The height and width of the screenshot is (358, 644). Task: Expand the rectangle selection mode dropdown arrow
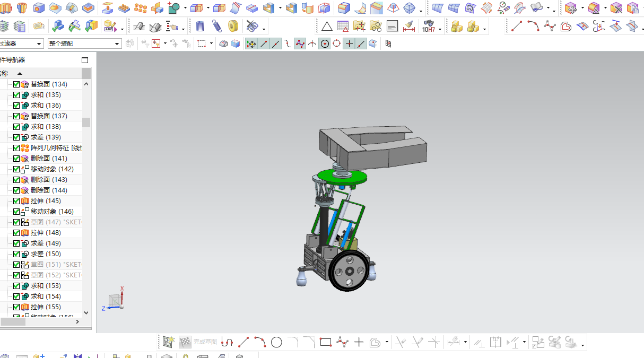click(x=211, y=44)
